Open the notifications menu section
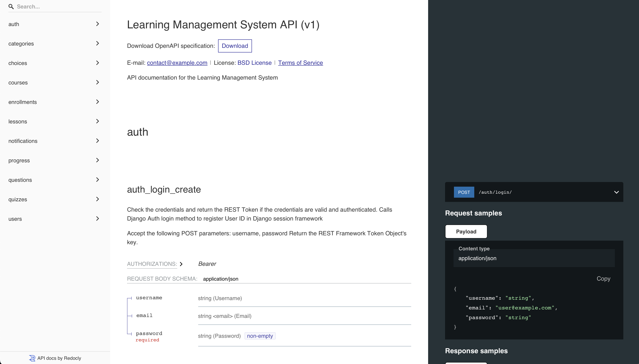 pyautogui.click(x=55, y=141)
